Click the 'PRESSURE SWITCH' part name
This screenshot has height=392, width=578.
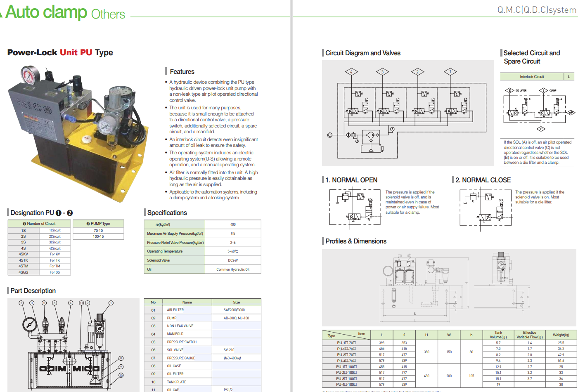tap(182, 342)
